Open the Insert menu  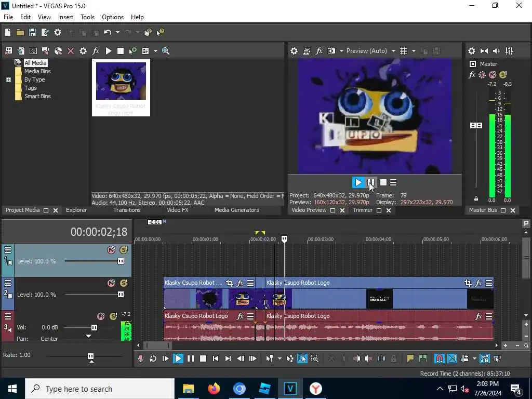coord(65,17)
